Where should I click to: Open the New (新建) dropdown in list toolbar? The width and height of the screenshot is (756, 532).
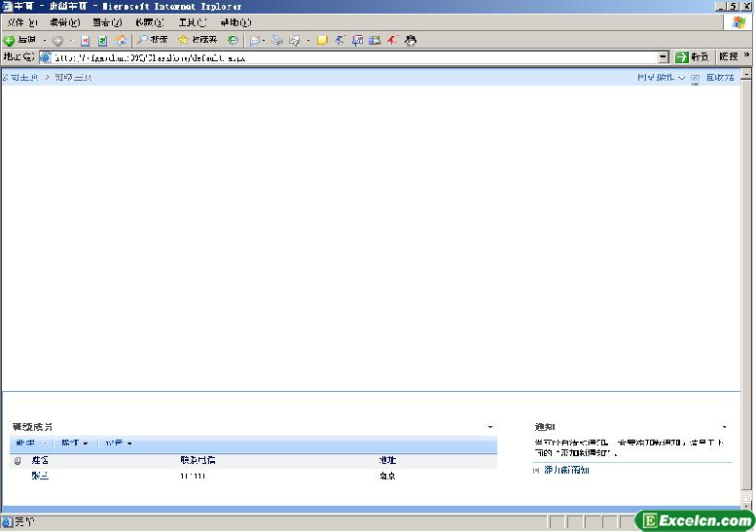pos(31,443)
